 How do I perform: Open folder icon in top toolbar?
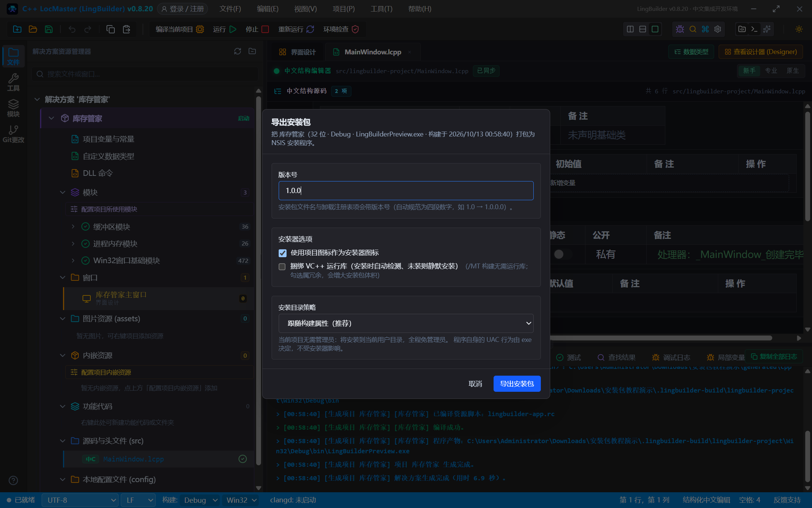coord(33,29)
